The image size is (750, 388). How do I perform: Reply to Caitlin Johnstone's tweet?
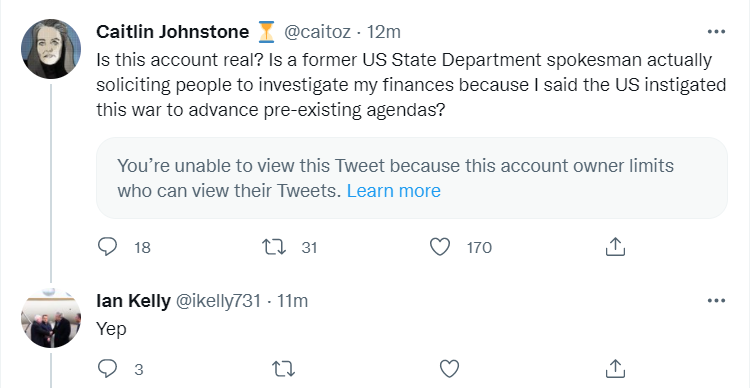pyautogui.click(x=108, y=247)
